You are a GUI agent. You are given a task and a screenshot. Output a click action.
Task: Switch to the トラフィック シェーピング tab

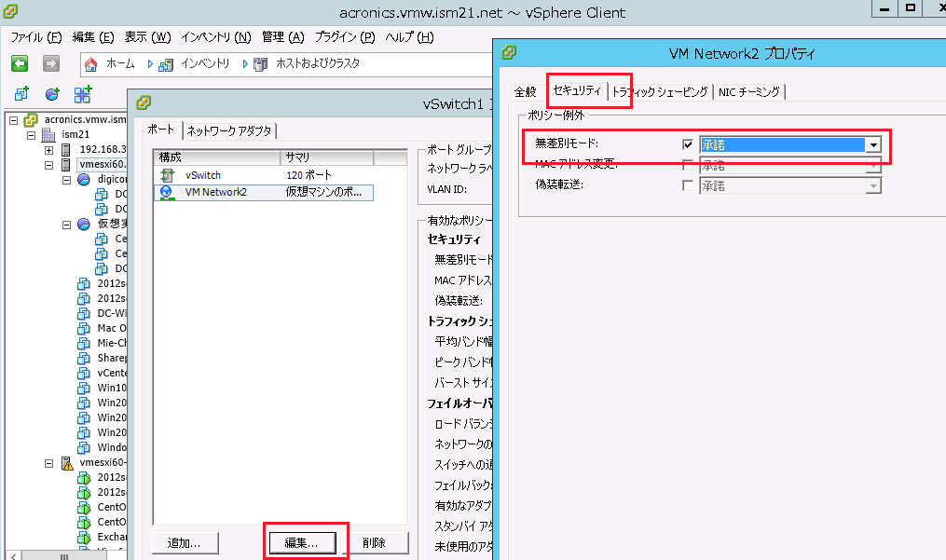click(660, 91)
